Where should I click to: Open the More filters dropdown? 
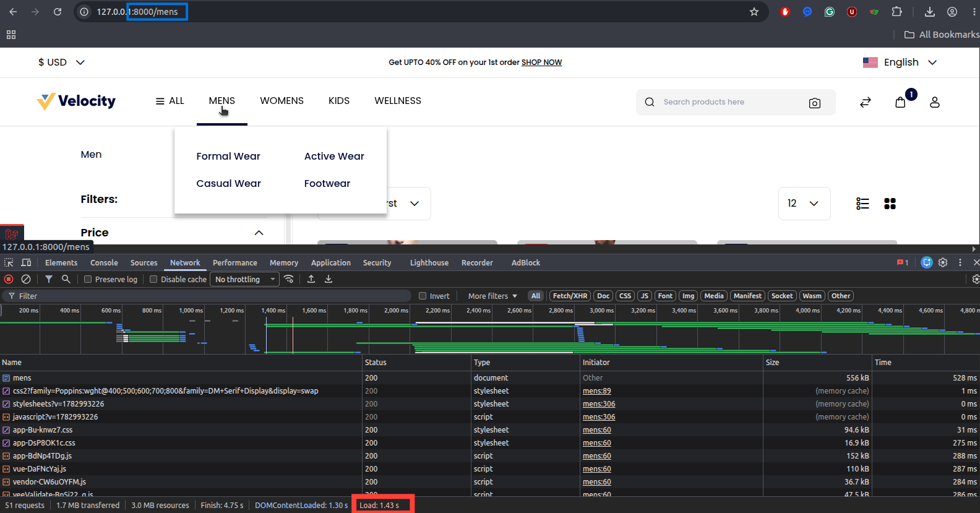coord(492,296)
